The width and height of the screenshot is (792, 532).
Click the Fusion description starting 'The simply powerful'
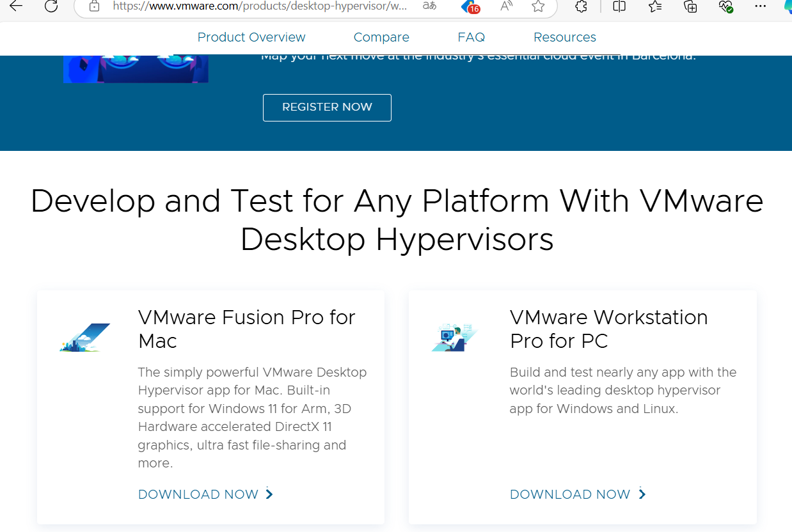click(252, 418)
